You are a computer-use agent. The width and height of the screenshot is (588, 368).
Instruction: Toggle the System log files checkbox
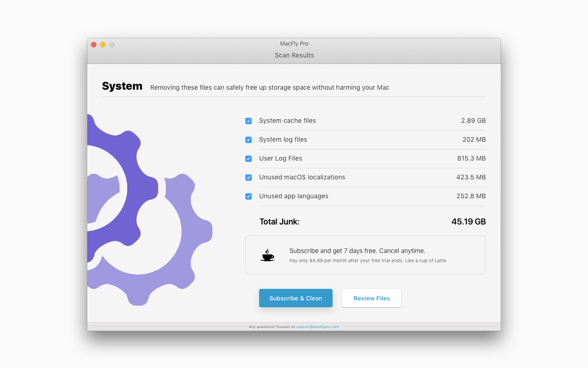tap(249, 140)
